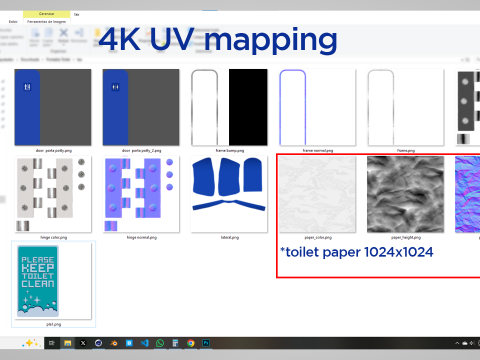Open the Ferramentas de Imagem tab

pyautogui.click(x=47, y=22)
